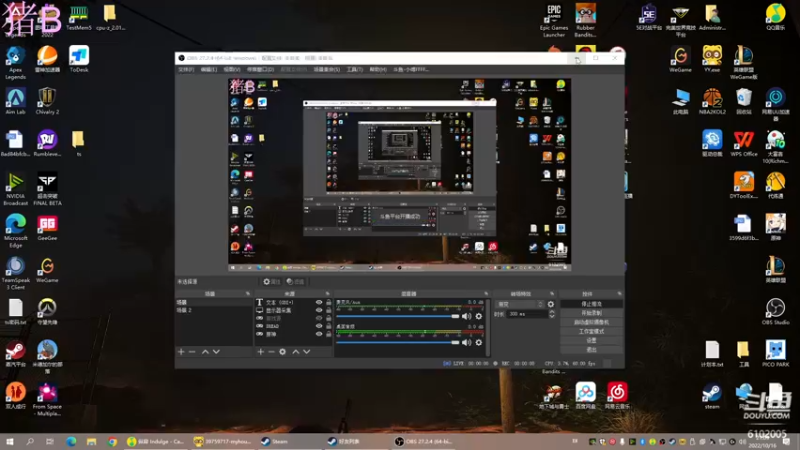Open Tools menu in OBS
The height and width of the screenshot is (450, 800).
tap(355, 69)
